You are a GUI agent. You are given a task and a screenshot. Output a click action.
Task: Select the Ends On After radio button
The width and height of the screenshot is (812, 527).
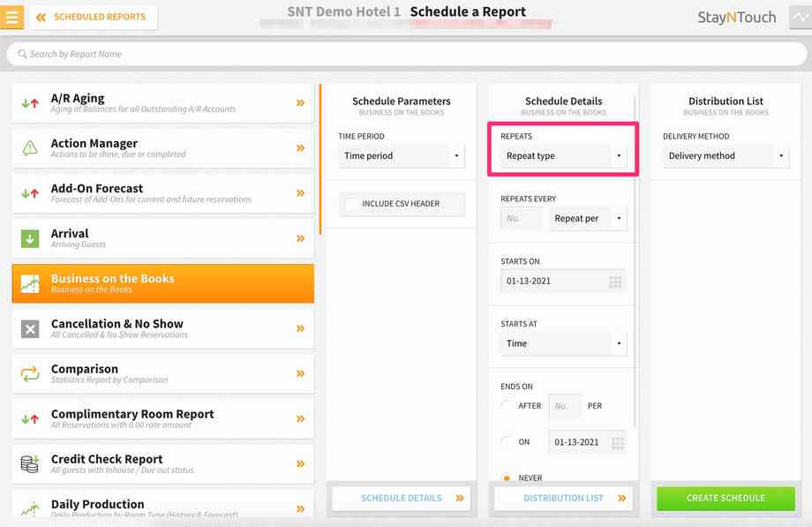click(x=507, y=406)
